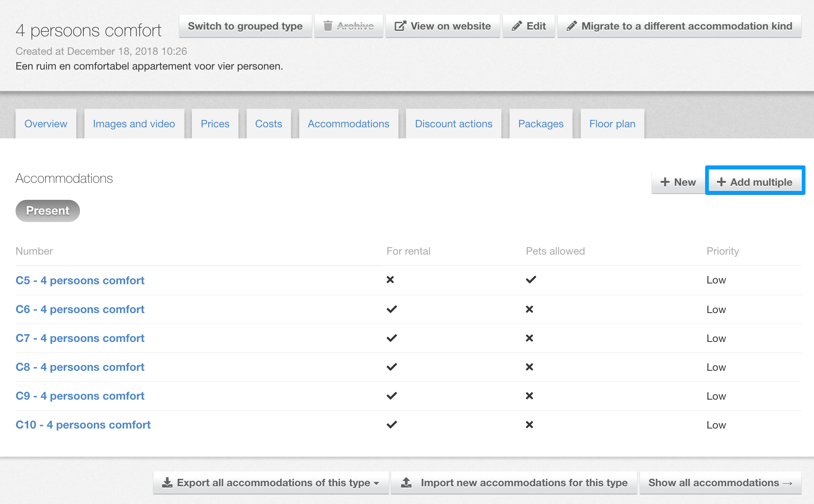Open the Floor plan tab
Image resolution: width=814 pixels, height=504 pixels.
coord(612,124)
